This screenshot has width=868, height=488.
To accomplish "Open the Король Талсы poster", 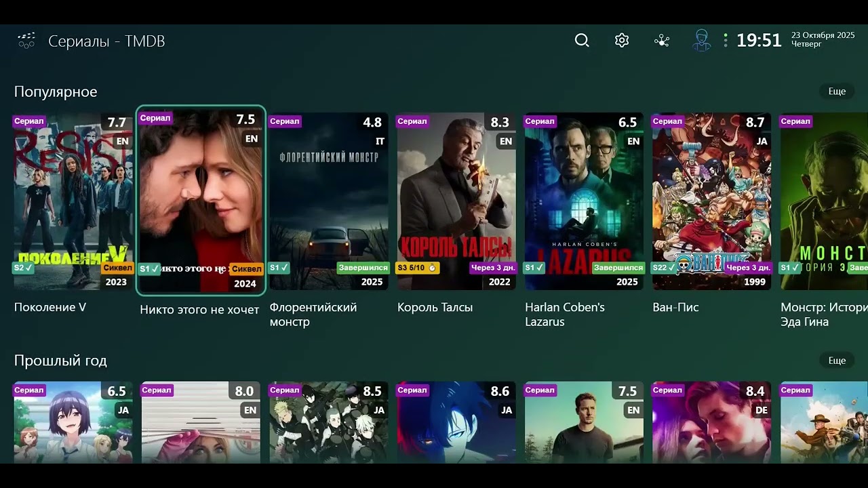I will click(x=456, y=201).
